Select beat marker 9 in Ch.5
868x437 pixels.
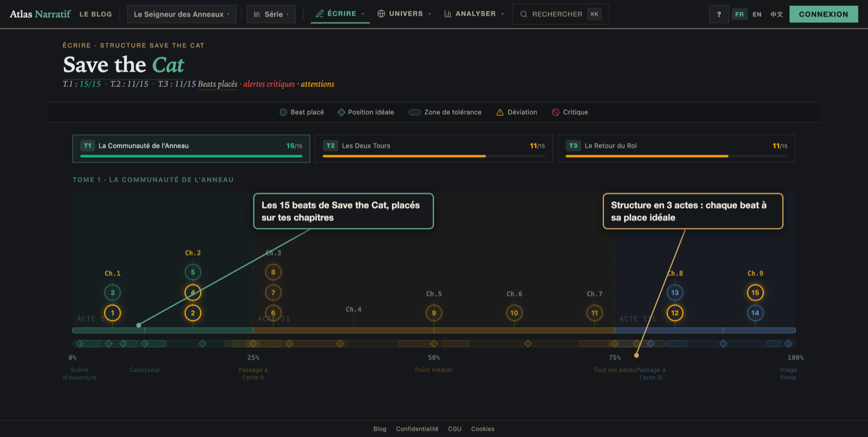[433, 313]
